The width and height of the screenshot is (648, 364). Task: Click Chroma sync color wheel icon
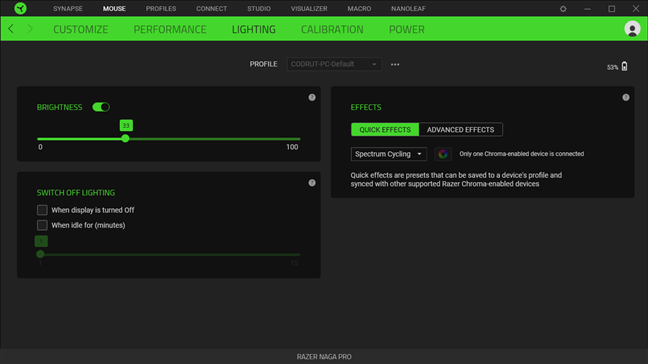tap(443, 154)
